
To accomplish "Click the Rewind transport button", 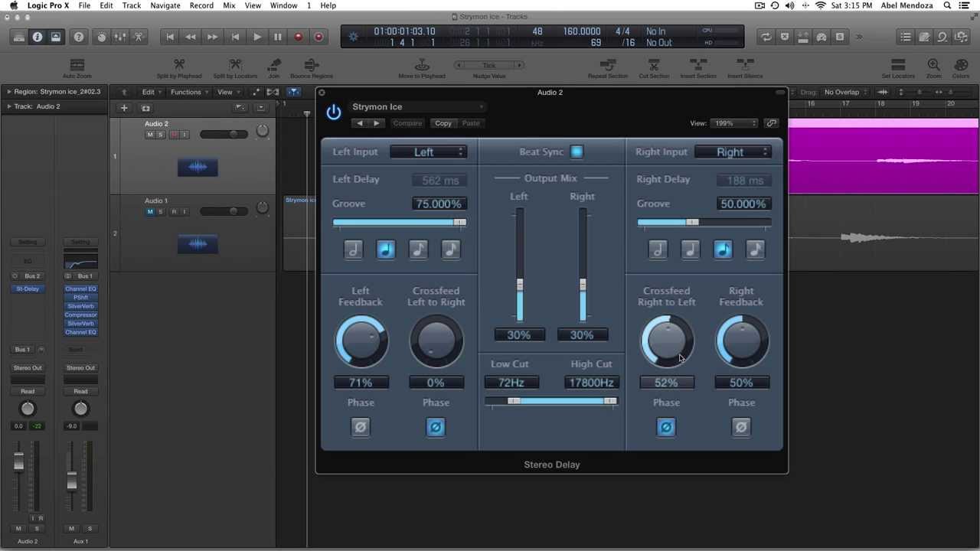I will [x=191, y=37].
